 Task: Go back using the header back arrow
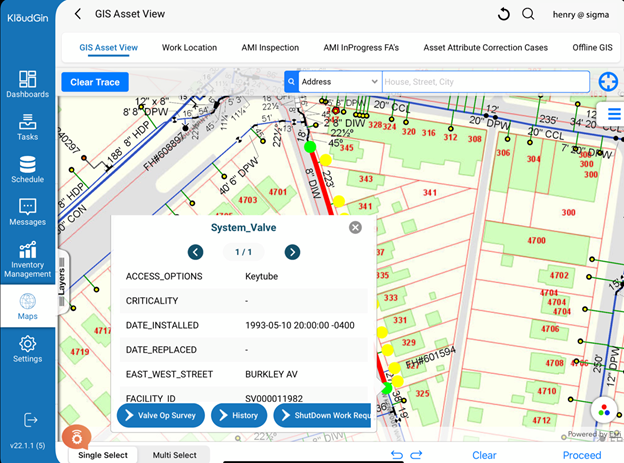[78, 14]
